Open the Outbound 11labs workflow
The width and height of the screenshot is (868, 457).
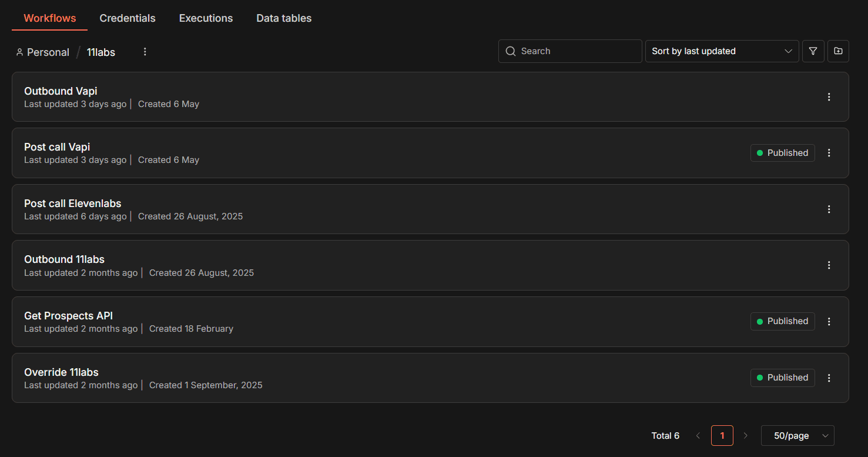click(x=430, y=265)
